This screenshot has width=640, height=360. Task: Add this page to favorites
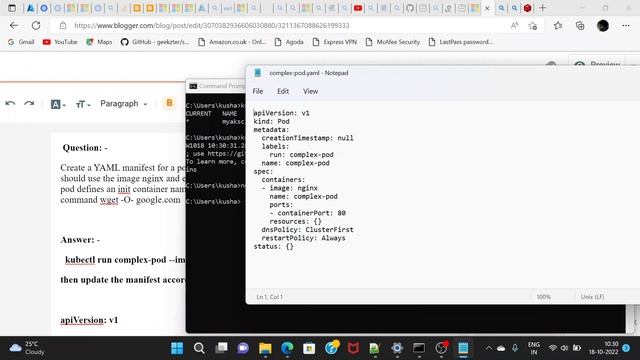point(533,26)
